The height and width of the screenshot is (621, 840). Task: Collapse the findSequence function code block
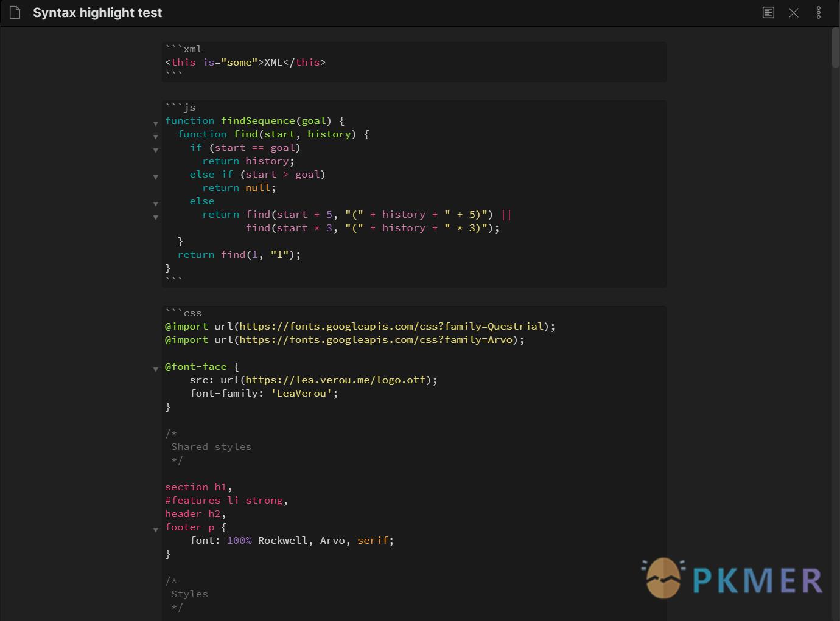(156, 123)
